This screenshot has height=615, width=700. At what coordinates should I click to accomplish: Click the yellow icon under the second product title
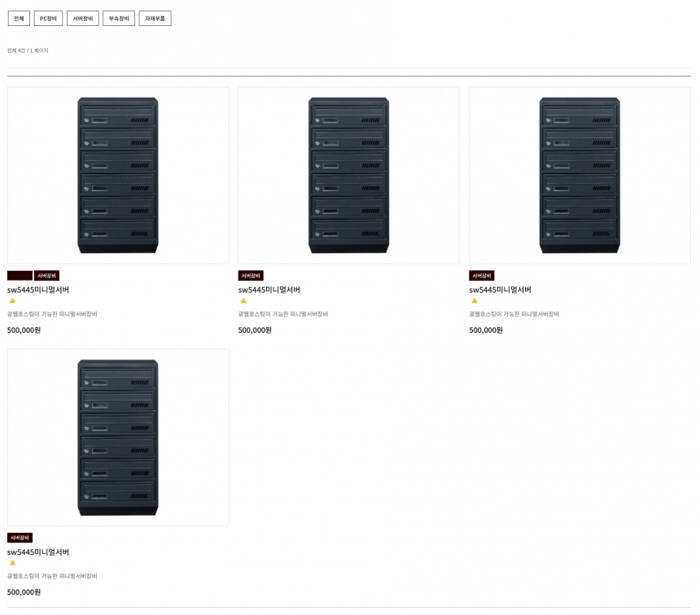[x=243, y=301]
